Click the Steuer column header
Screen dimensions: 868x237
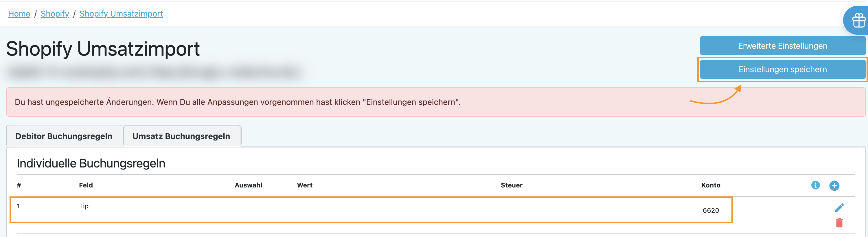[512, 185]
